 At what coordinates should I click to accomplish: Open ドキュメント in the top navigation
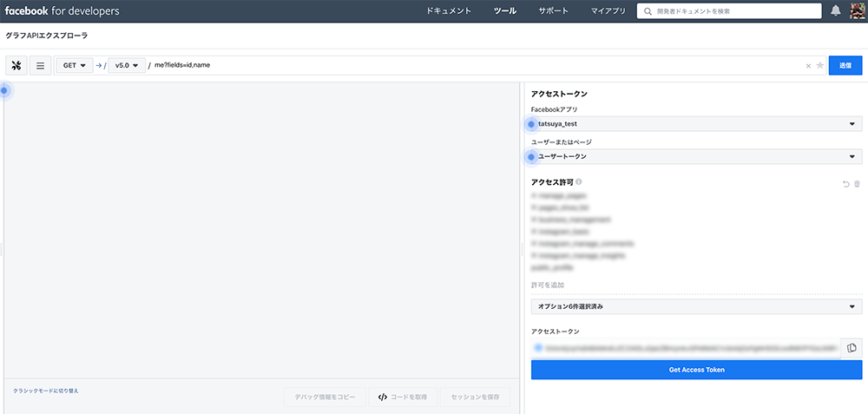pos(449,11)
